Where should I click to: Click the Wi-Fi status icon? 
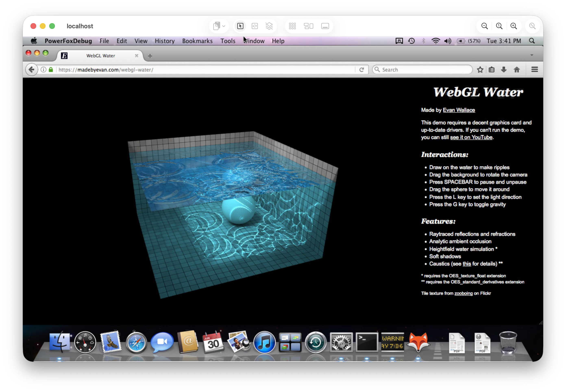click(435, 41)
